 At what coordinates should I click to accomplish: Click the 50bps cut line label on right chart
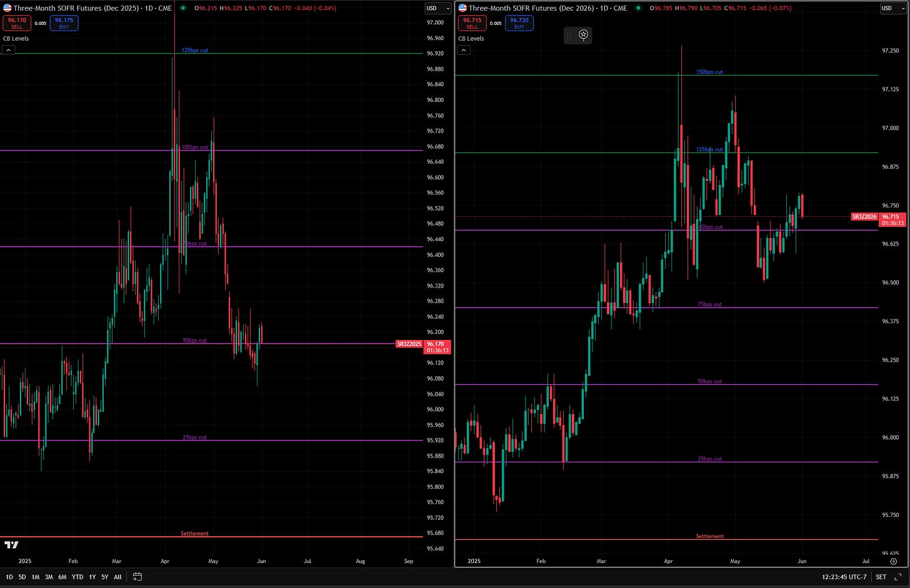point(710,381)
